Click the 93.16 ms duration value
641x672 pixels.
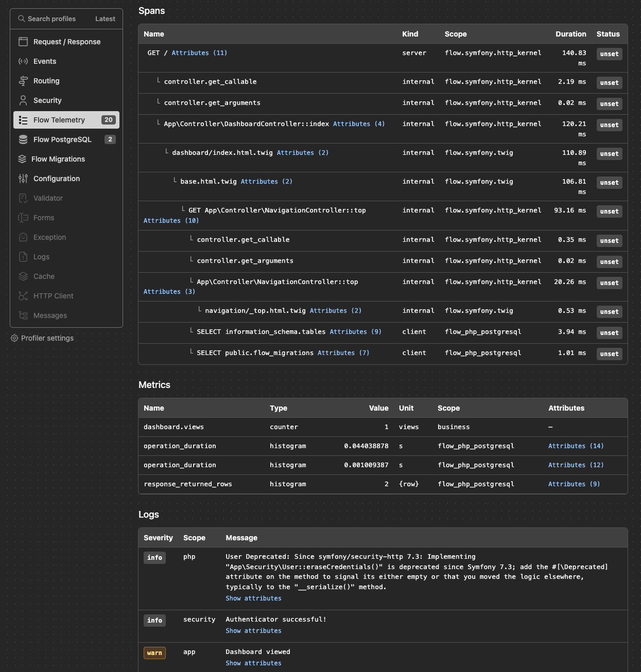(570, 210)
